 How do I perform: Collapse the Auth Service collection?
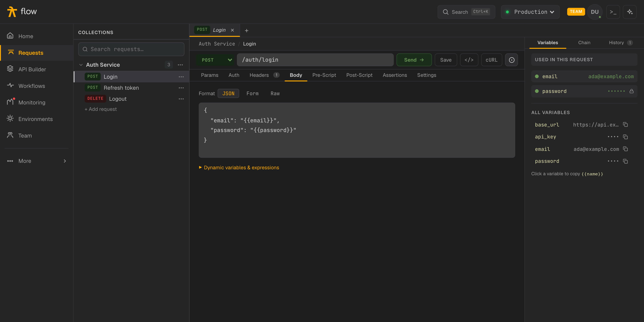coord(81,65)
